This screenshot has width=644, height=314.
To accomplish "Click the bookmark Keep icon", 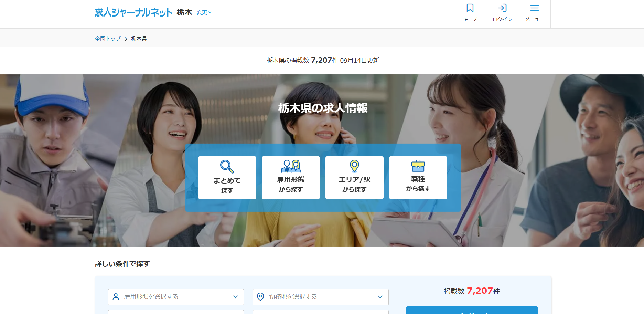I will pyautogui.click(x=470, y=8).
